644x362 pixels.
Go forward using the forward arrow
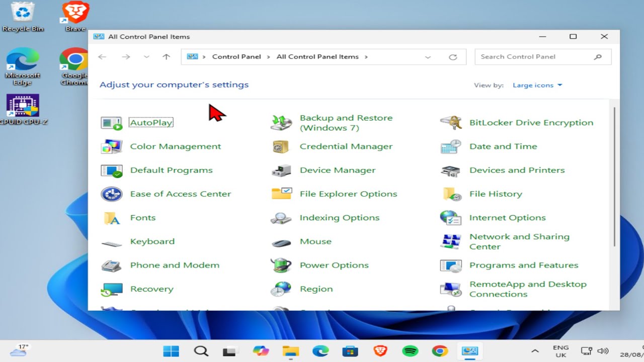tap(126, 57)
